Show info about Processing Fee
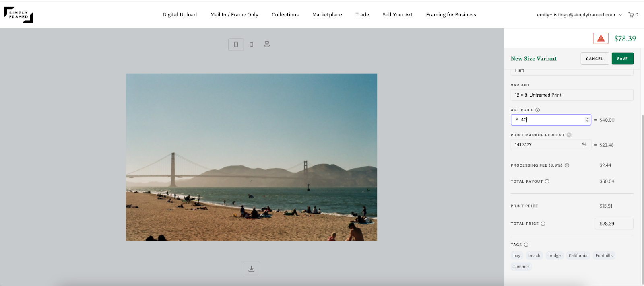 pyautogui.click(x=567, y=165)
